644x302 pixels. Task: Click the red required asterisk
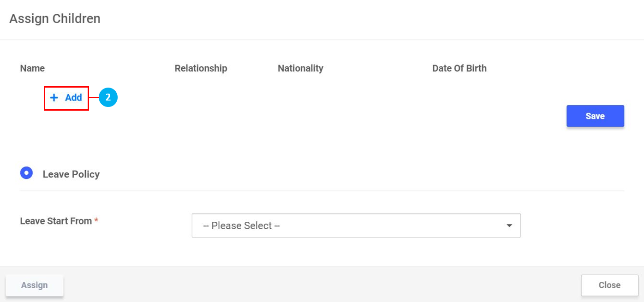[96, 221]
